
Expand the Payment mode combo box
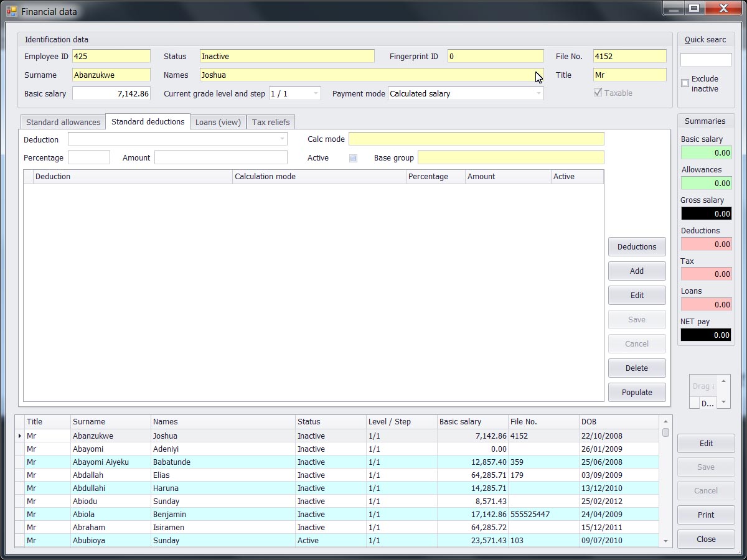[538, 93]
